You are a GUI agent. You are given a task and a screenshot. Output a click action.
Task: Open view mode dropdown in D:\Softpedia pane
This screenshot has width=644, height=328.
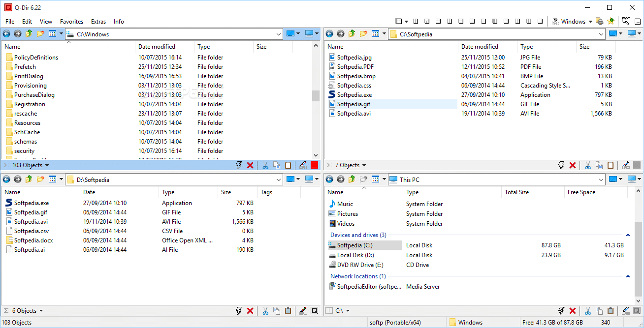62,179
